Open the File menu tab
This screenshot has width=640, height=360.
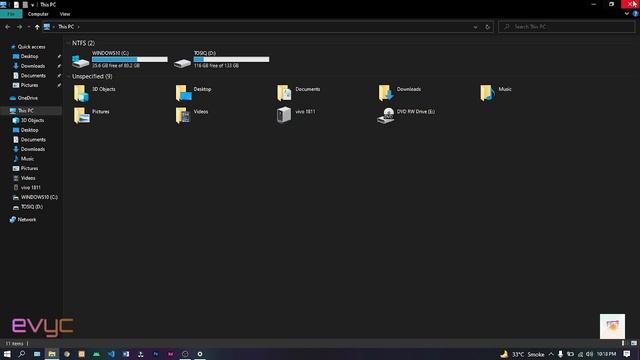pyautogui.click(x=11, y=14)
